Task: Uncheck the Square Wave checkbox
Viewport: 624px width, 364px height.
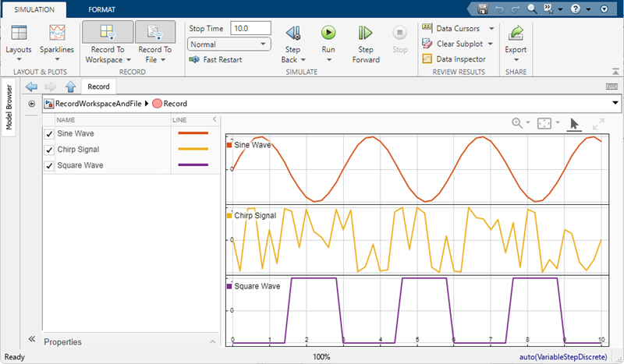Action: click(49, 166)
